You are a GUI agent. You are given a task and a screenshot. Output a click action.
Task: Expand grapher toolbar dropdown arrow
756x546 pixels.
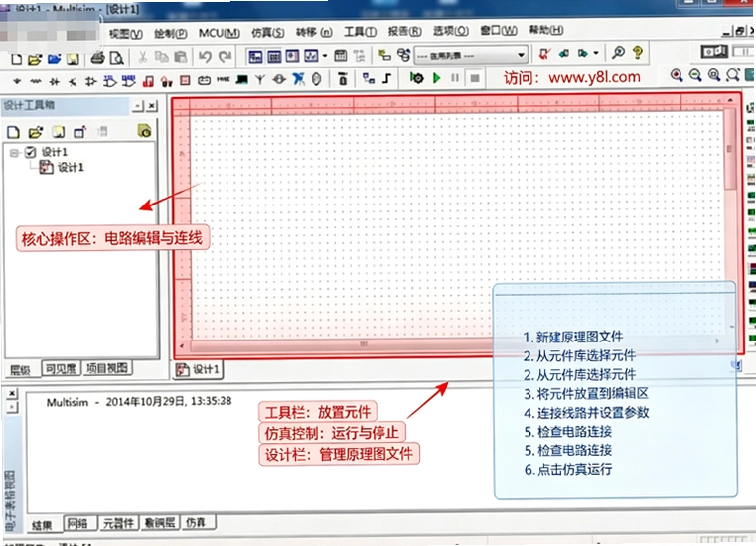tap(325, 56)
